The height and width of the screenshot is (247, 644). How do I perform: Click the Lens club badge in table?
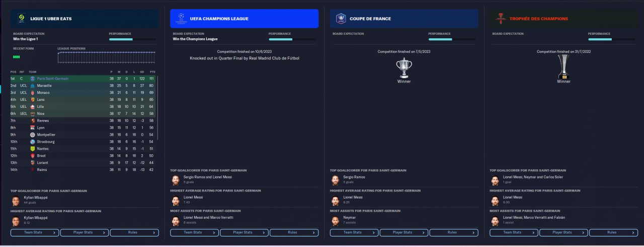point(33,100)
